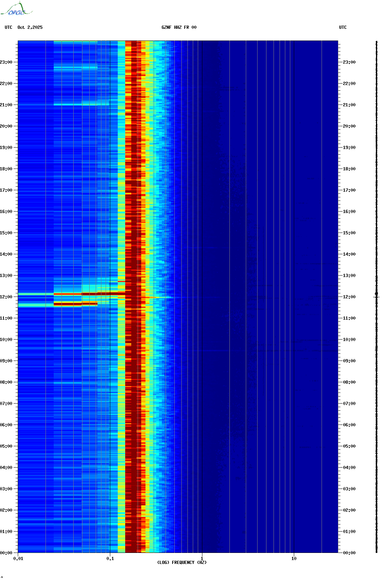Click the left-axis 16:00 time label
The height and width of the screenshot is (581, 392).
coord(6,212)
